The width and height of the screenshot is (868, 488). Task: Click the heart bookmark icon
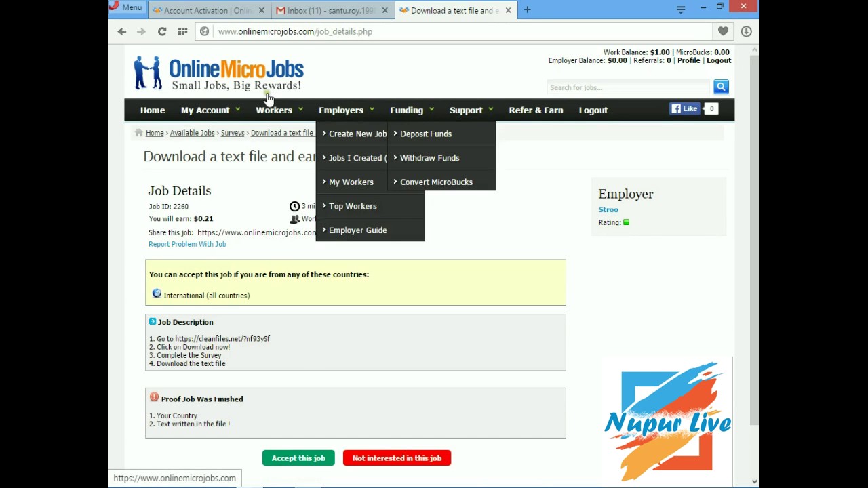click(723, 31)
